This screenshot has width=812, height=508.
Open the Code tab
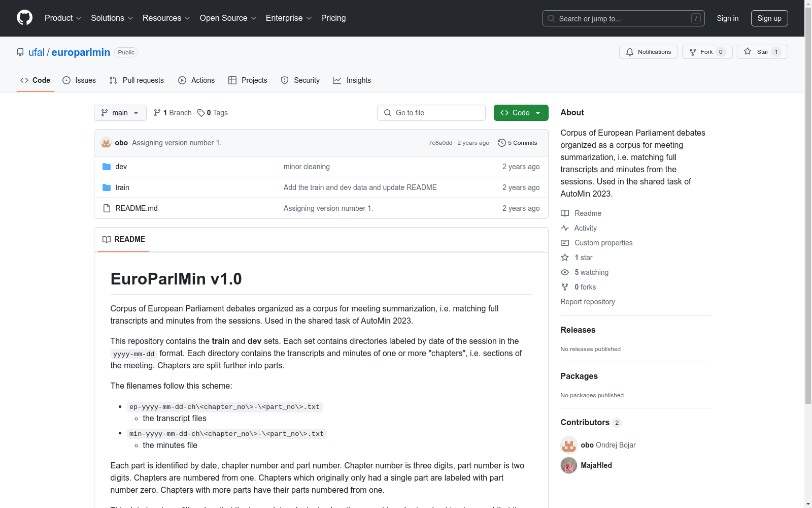click(x=36, y=80)
